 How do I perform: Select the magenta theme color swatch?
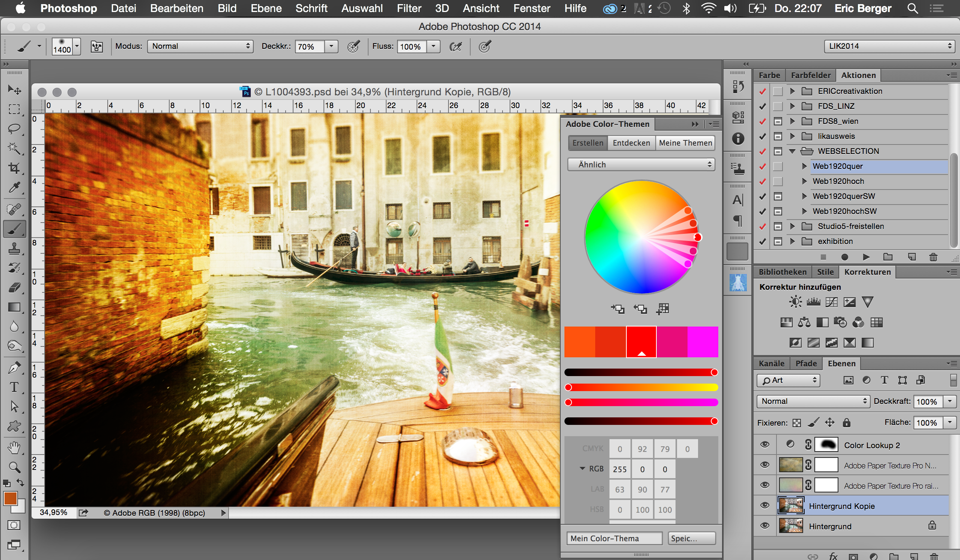703,342
